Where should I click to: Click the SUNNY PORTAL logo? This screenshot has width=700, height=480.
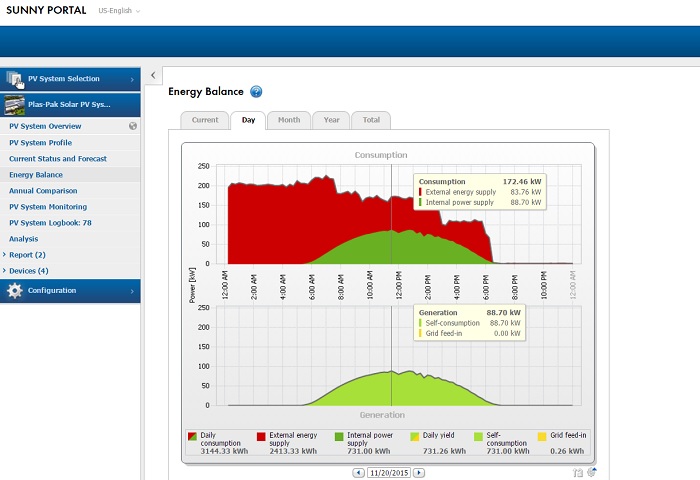point(46,10)
